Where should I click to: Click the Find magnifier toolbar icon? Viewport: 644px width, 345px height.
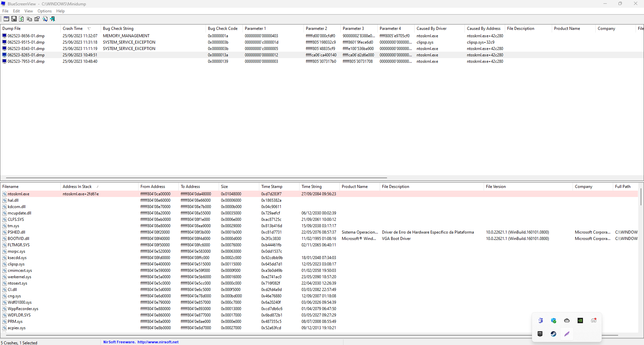pyautogui.click(x=45, y=19)
